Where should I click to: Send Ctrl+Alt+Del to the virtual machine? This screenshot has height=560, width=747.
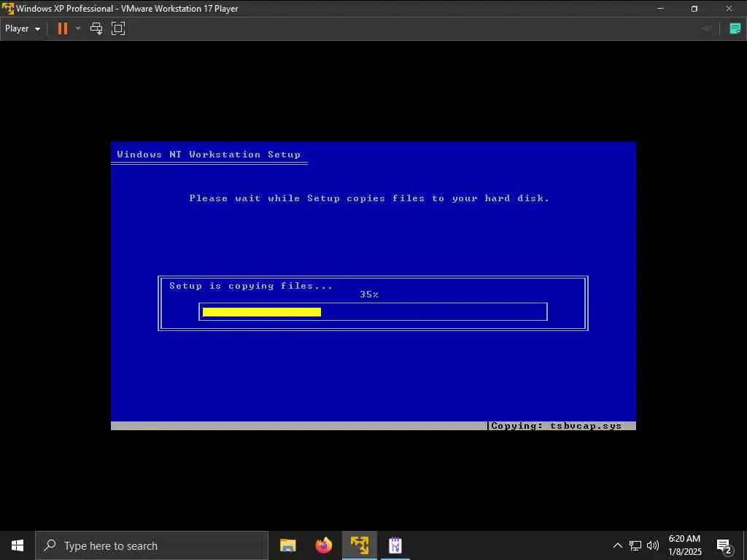pyautogui.click(x=96, y=28)
